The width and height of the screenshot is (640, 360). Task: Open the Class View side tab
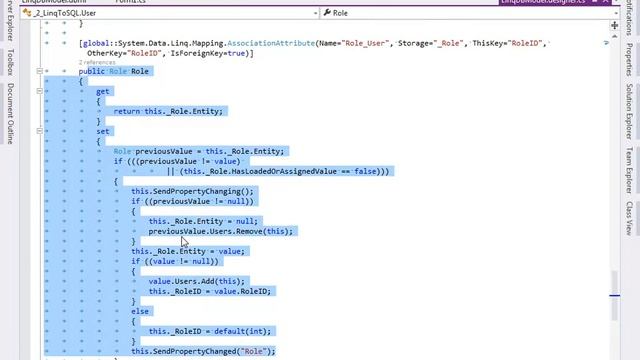629,218
